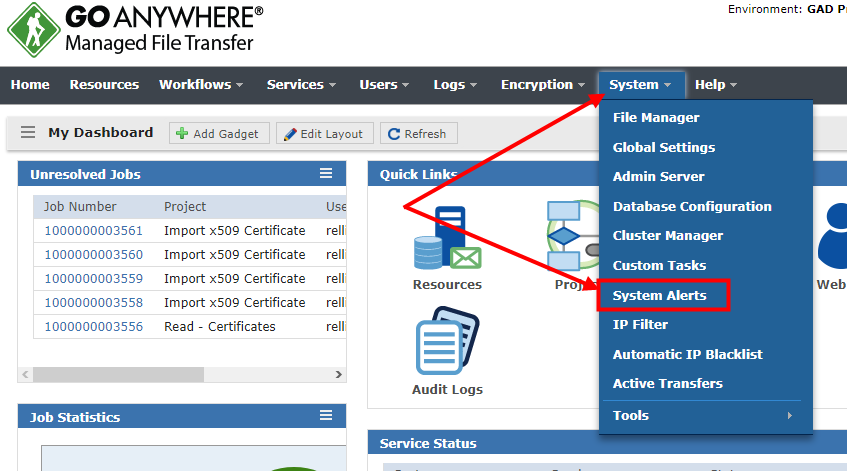Click the Unresolved Jobs horizontal scrollbar
The image size is (847, 471).
click(182, 374)
